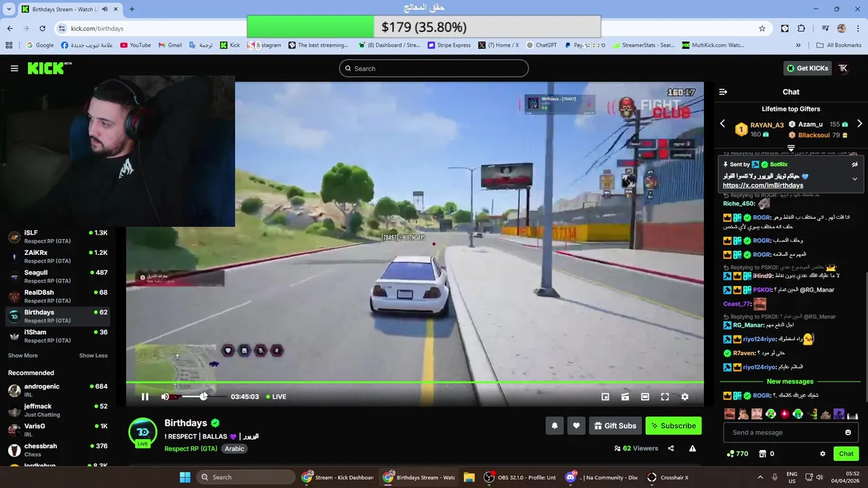The image size is (868, 488).
Task: Open the Gmail bookmark
Action: pyautogui.click(x=170, y=45)
